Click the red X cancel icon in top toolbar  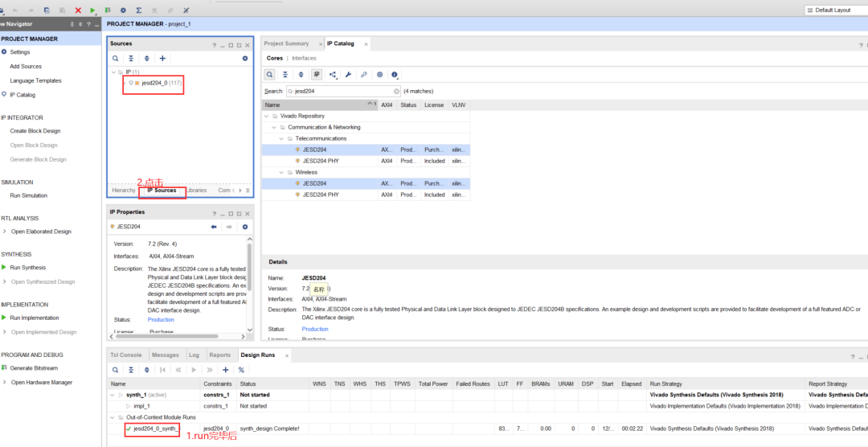tap(78, 10)
